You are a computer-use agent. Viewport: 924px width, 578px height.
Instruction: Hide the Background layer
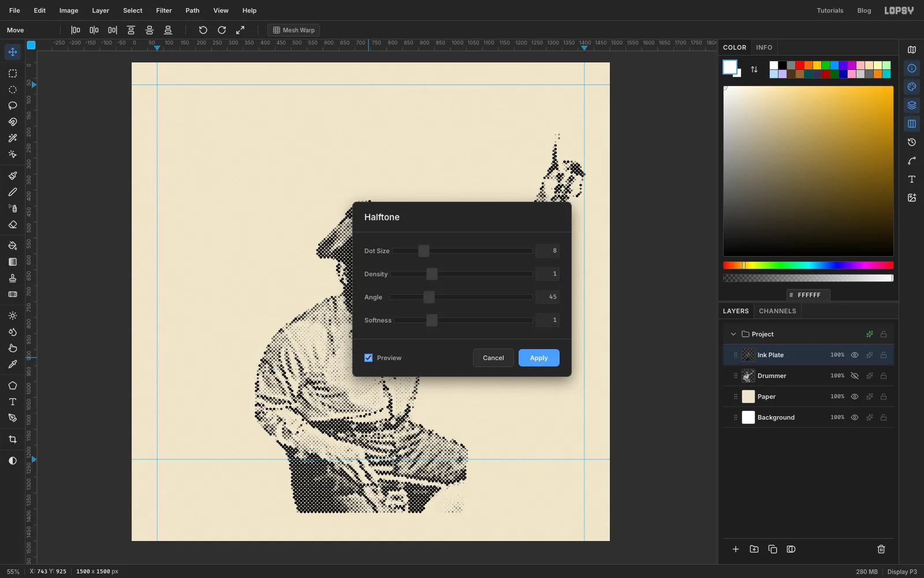coord(855,417)
